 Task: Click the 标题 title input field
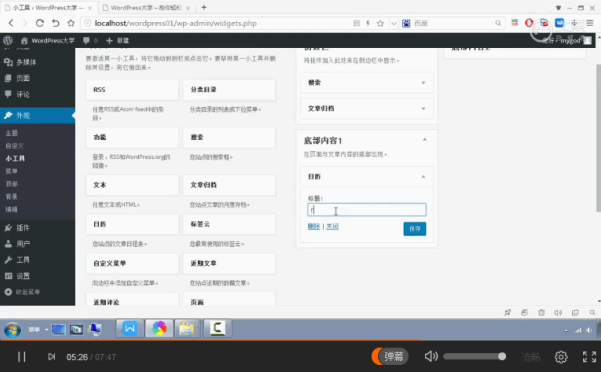pyautogui.click(x=367, y=210)
